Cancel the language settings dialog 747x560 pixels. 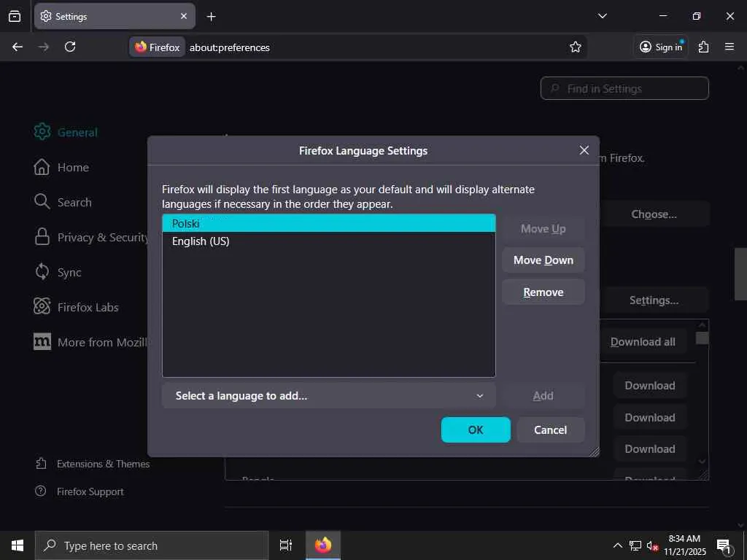coord(550,430)
